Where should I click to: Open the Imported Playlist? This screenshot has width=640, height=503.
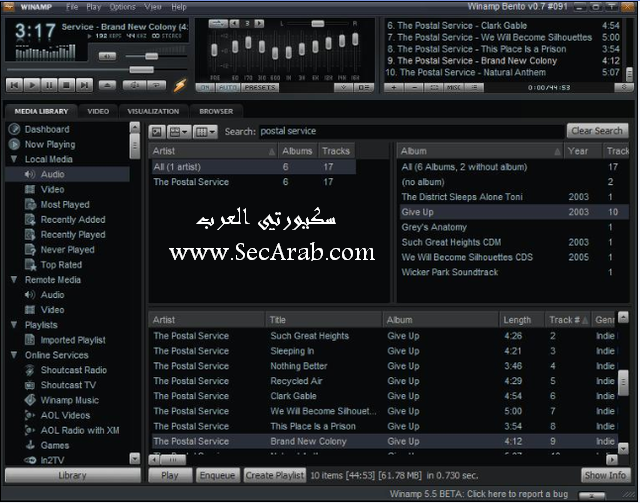(73, 340)
